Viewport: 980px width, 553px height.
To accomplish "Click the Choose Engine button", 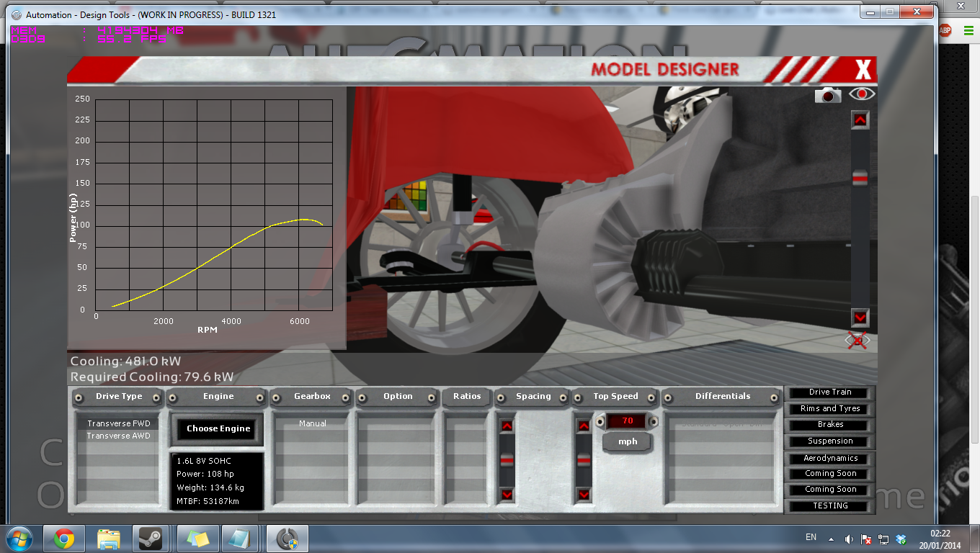I will (218, 428).
